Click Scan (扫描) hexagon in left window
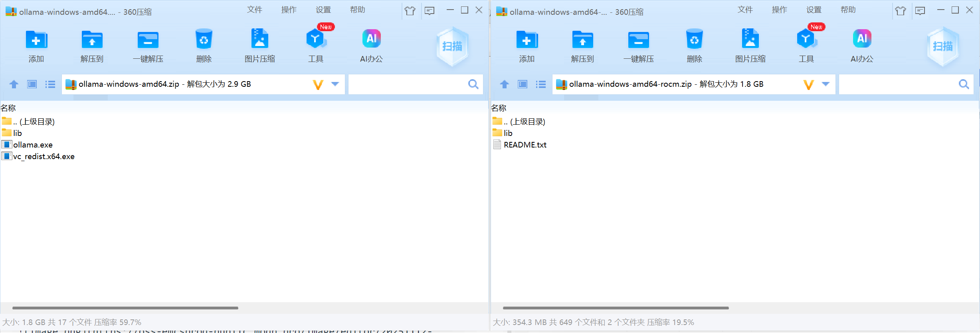The height and width of the screenshot is (333, 980). (x=452, y=46)
